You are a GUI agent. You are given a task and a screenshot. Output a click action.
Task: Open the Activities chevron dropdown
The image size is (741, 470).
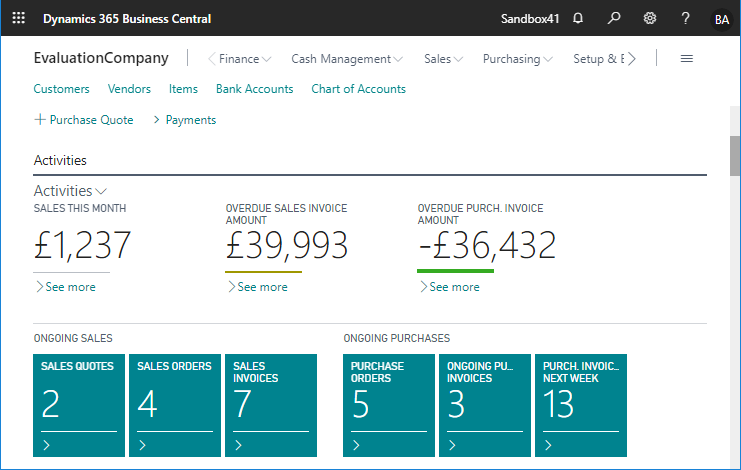coord(101,191)
